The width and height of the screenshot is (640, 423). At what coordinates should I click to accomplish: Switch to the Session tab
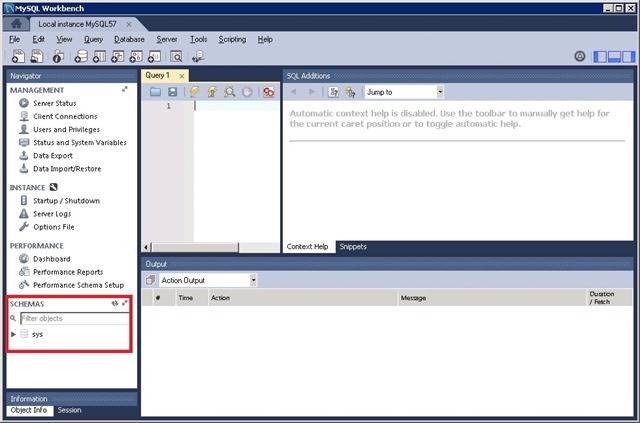pos(69,410)
